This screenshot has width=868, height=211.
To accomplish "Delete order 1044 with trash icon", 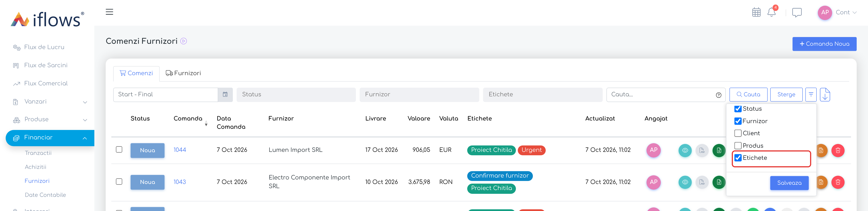I will (838, 150).
